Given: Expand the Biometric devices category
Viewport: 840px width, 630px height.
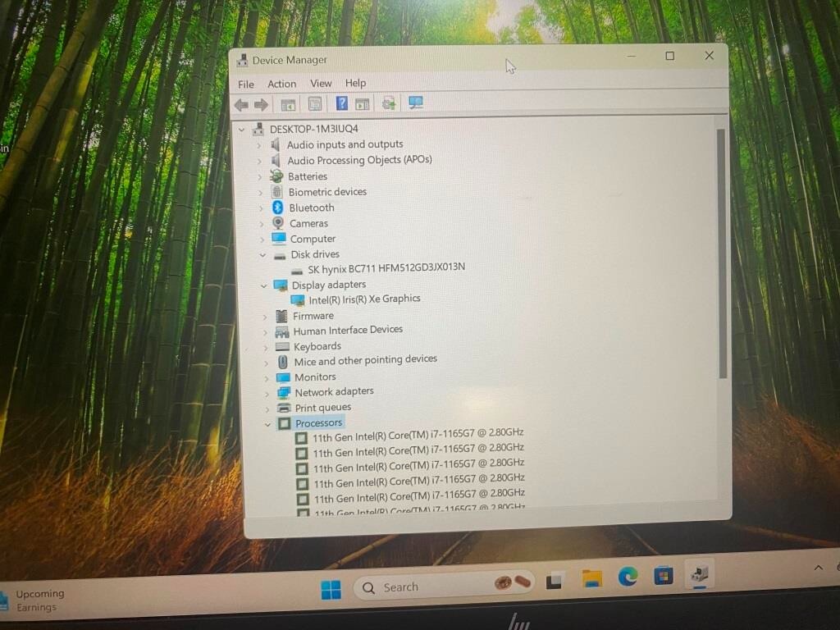Looking at the screenshot, I should 261,192.
